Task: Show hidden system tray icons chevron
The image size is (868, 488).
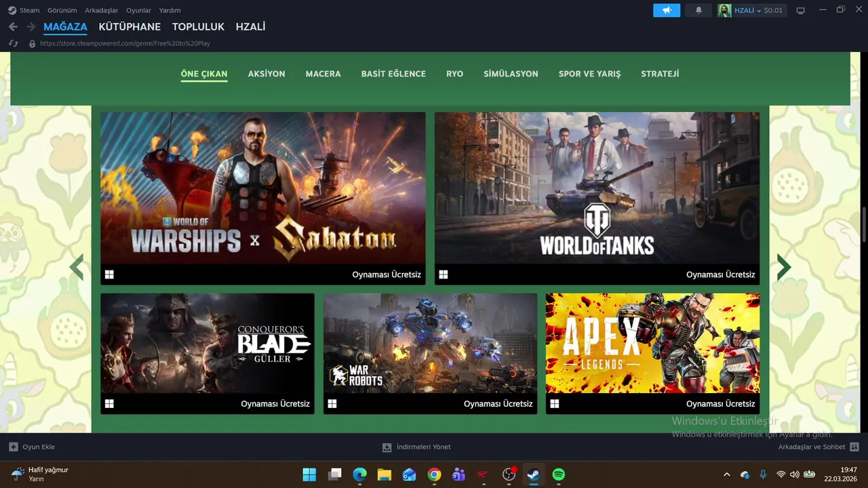Action: (727, 474)
